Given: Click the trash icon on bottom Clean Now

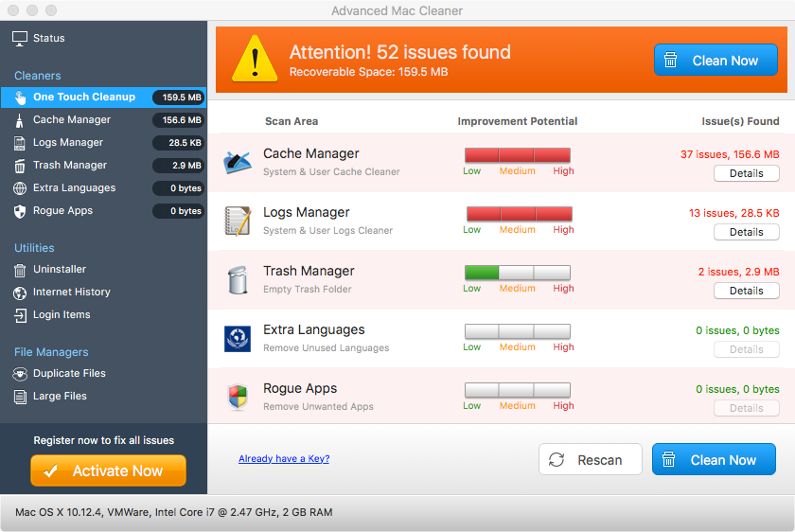Looking at the screenshot, I should click(669, 459).
